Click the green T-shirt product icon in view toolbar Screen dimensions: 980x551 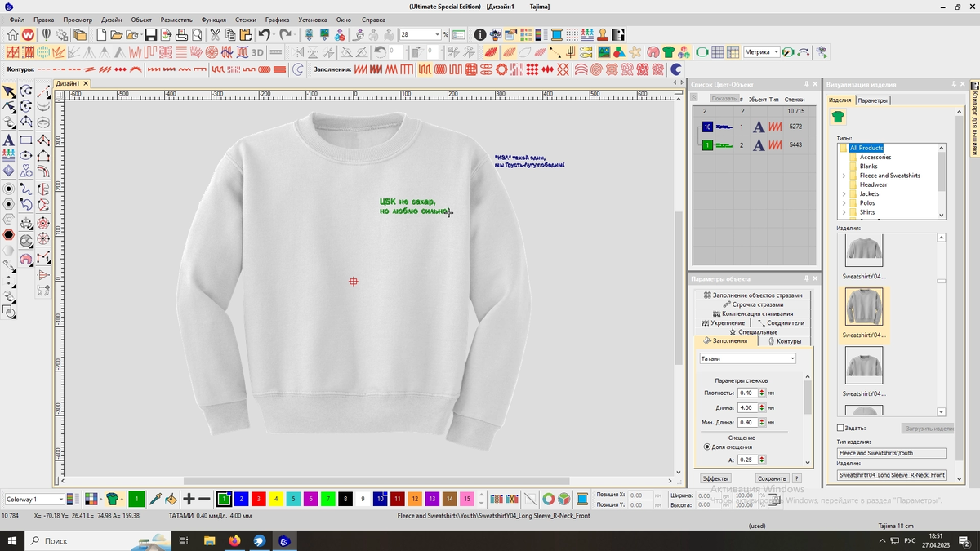pyautogui.click(x=668, y=52)
